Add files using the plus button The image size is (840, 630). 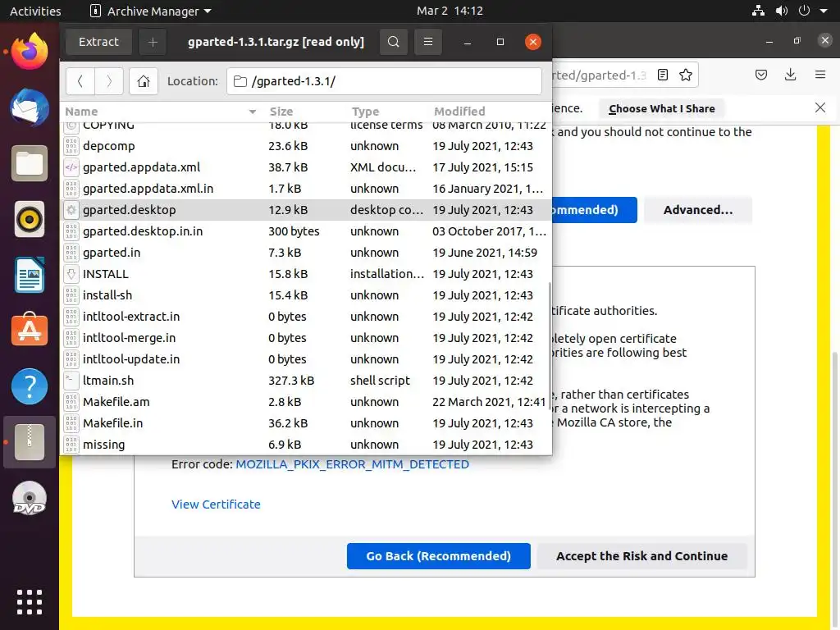click(153, 42)
